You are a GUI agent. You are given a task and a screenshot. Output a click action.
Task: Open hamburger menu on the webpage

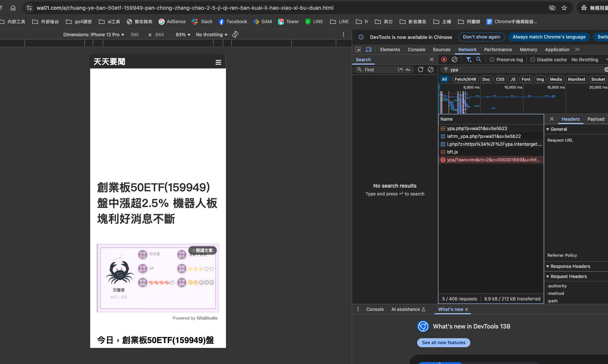click(219, 62)
